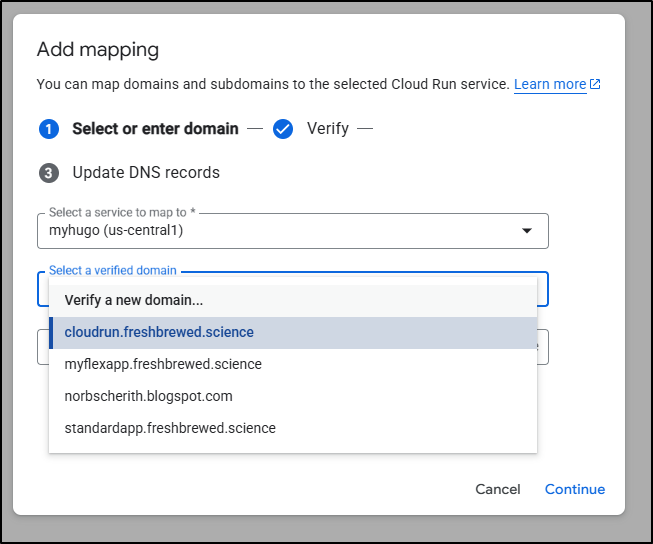Click the Verify step checkmark icon
Screen dimensions: 653x544
[283, 129]
